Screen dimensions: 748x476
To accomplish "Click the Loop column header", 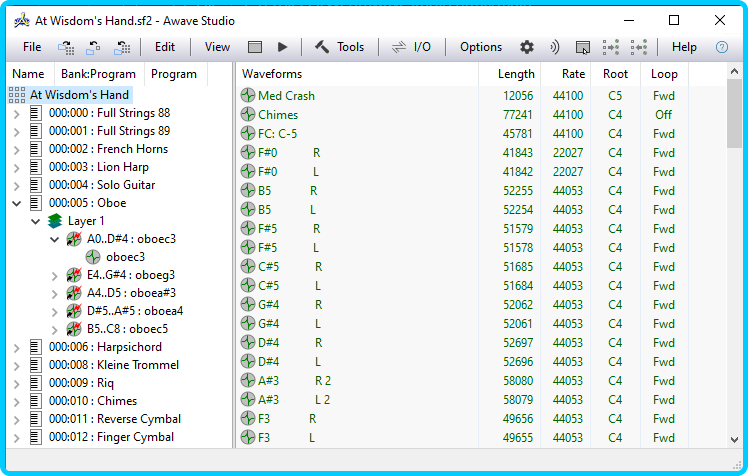I will click(664, 74).
